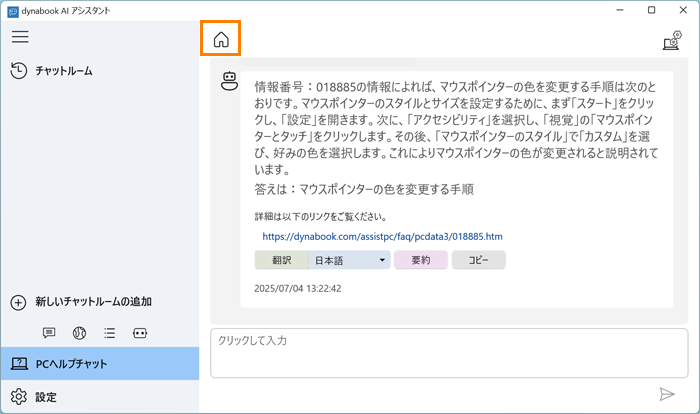Viewport: 700px width, 414px height.
Task: Click the コピー button
Action: click(479, 260)
